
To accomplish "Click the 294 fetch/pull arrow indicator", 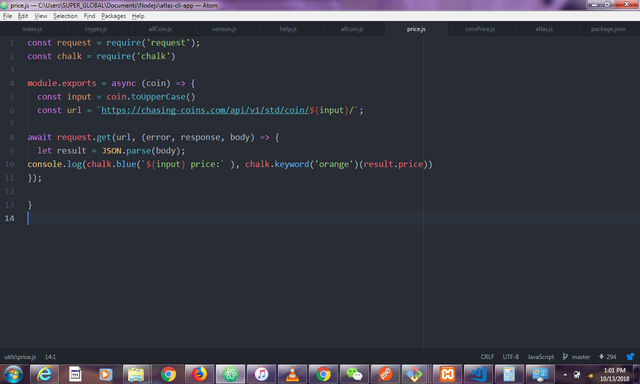I will [607, 357].
